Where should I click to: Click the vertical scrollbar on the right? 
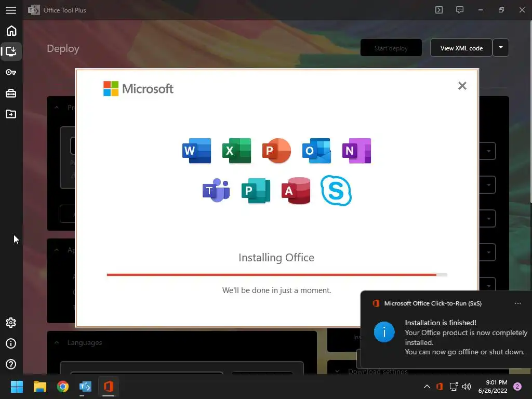click(530, 112)
